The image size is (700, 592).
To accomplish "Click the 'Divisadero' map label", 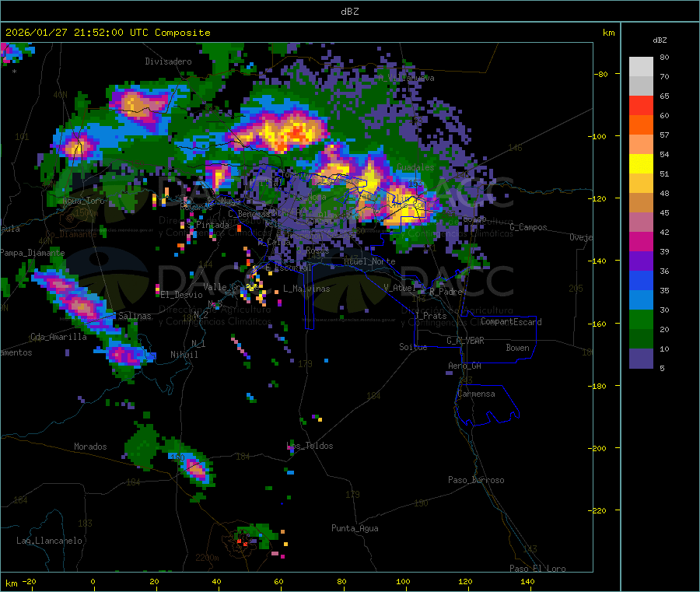I will 168,61.
